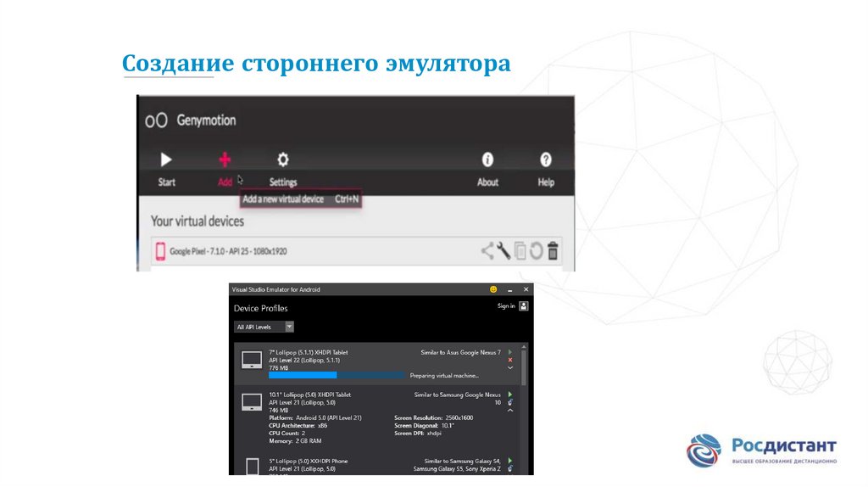
Task: Open the Genymotion About info icon
Action: pyautogui.click(x=487, y=160)
